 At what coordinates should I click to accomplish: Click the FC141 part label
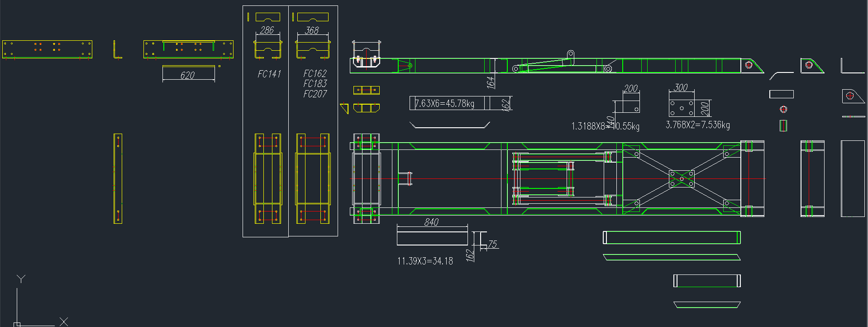(269, 74)
